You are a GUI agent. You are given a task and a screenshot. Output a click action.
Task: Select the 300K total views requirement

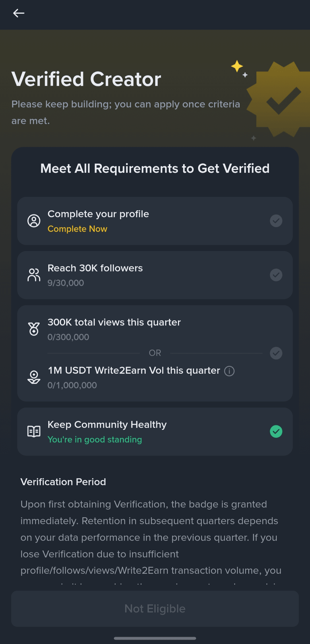pos(114,322)
